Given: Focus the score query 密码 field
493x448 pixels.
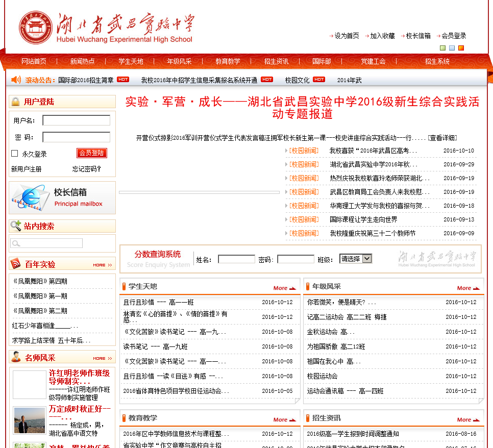Looking at the screenshot, I should point(295,259).
